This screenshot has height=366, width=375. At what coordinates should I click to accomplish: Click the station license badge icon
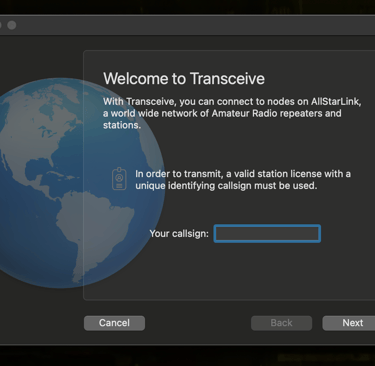pos(119,179)
